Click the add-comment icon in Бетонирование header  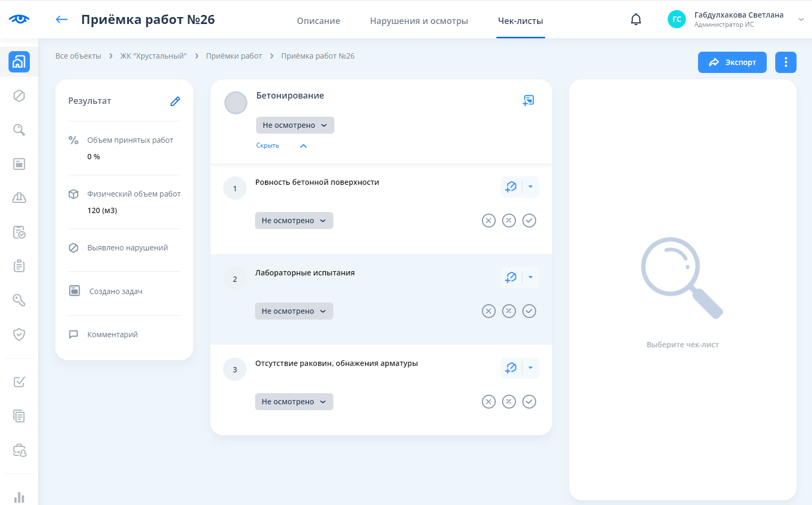[528, 100]
